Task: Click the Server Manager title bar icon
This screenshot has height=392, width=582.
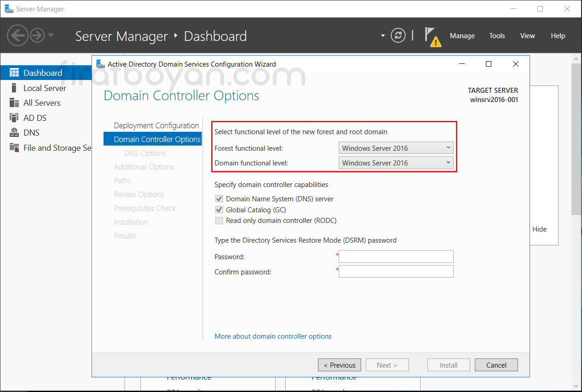Action: coord(9,9)
